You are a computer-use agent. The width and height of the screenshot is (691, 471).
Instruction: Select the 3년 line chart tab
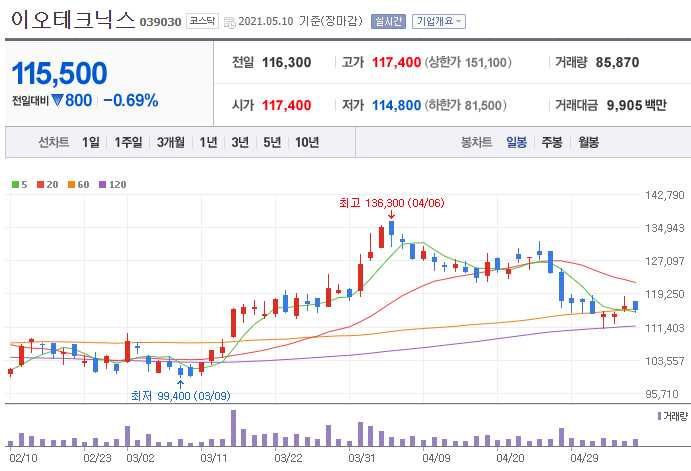click(x=240, y=142)
